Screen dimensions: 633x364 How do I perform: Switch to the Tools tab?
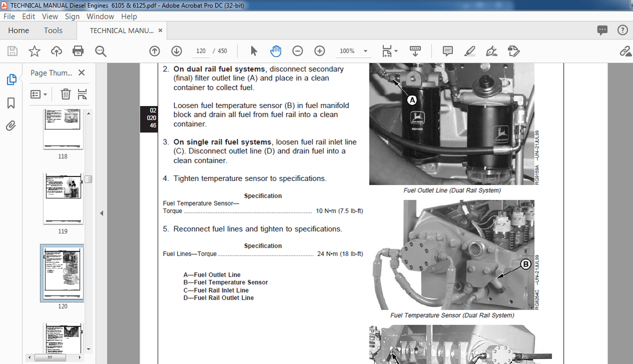pyautogui.click(x=53, y=31)
